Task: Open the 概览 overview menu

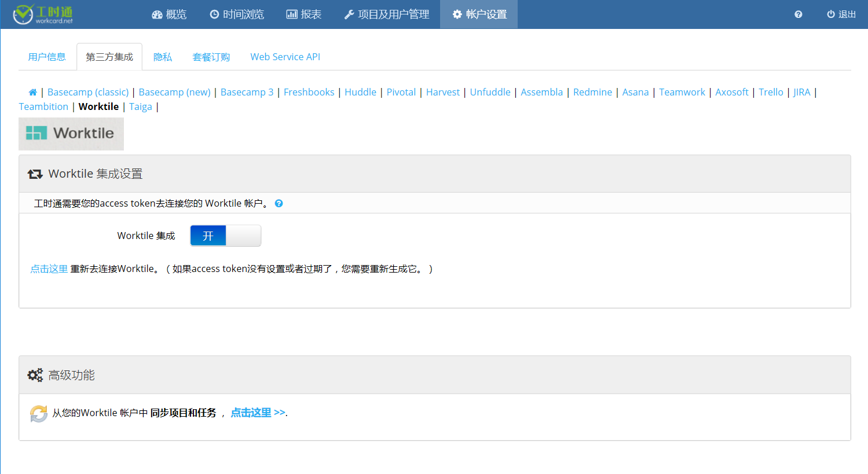Action: pos(169,14)
